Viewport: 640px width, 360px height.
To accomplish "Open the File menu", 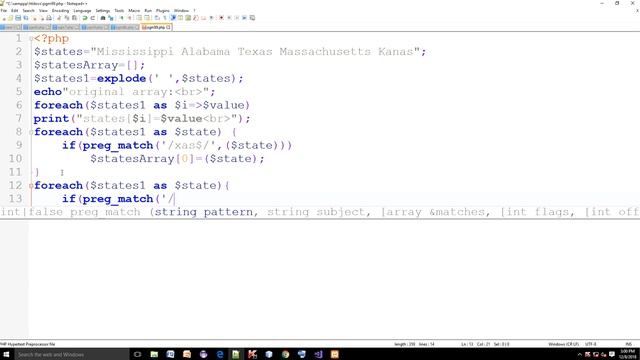I will (x=4, y=11).
